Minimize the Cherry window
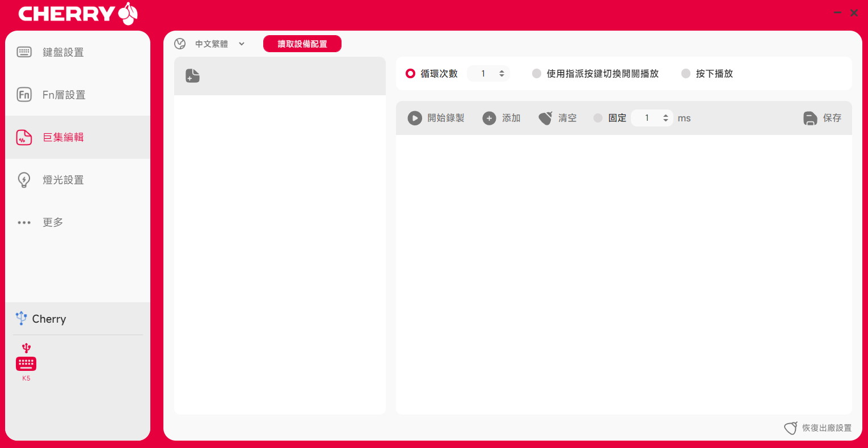The image size is (868, 448). click(x=837, y=12)
